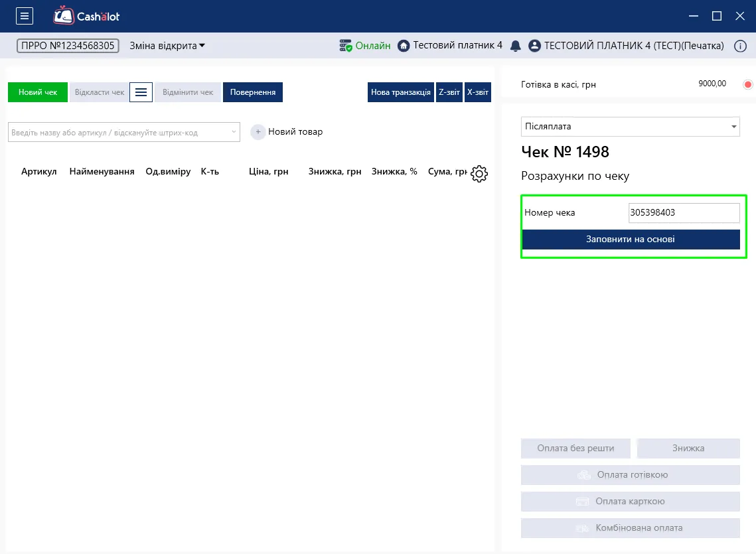Open the X-звіт report
This screenshot has width=756, height=554.
pos(477,92)
